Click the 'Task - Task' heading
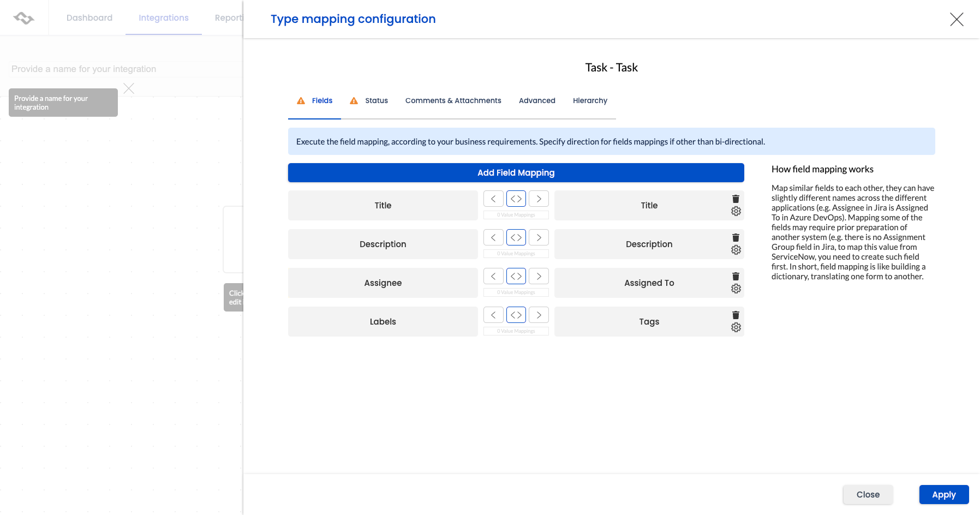This screenshot has width=980, height=515. pos(612,68)
